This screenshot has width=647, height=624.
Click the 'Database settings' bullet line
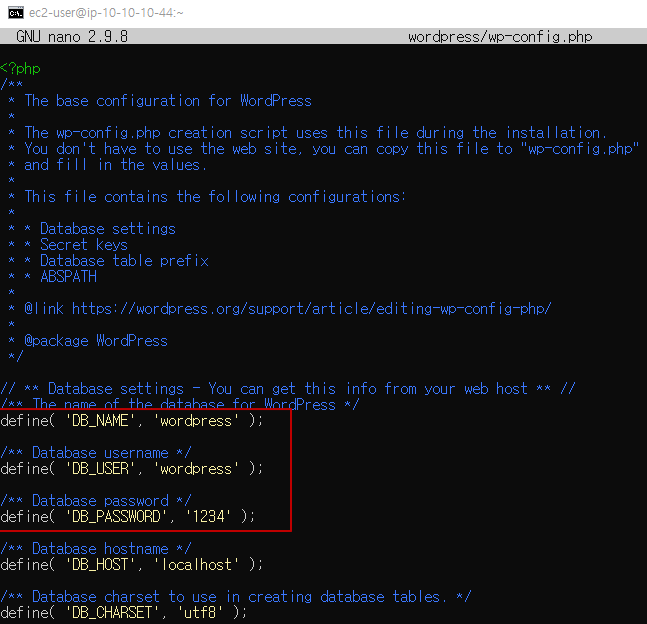108,229
